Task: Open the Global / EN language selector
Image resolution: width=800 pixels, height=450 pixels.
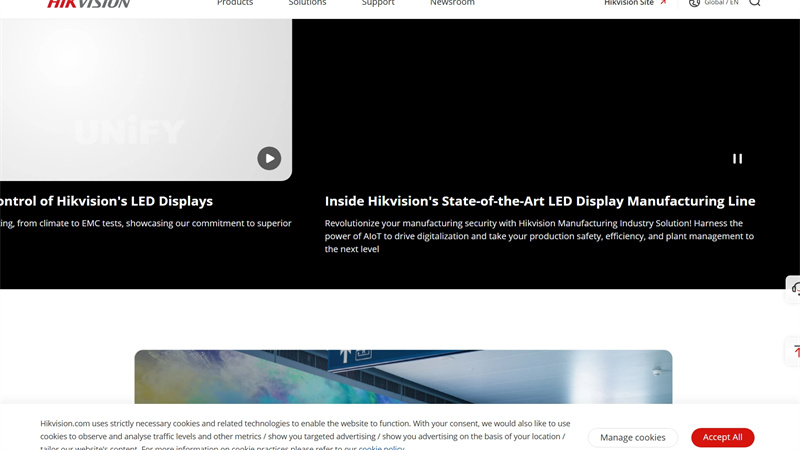Action: coord(721,3)
